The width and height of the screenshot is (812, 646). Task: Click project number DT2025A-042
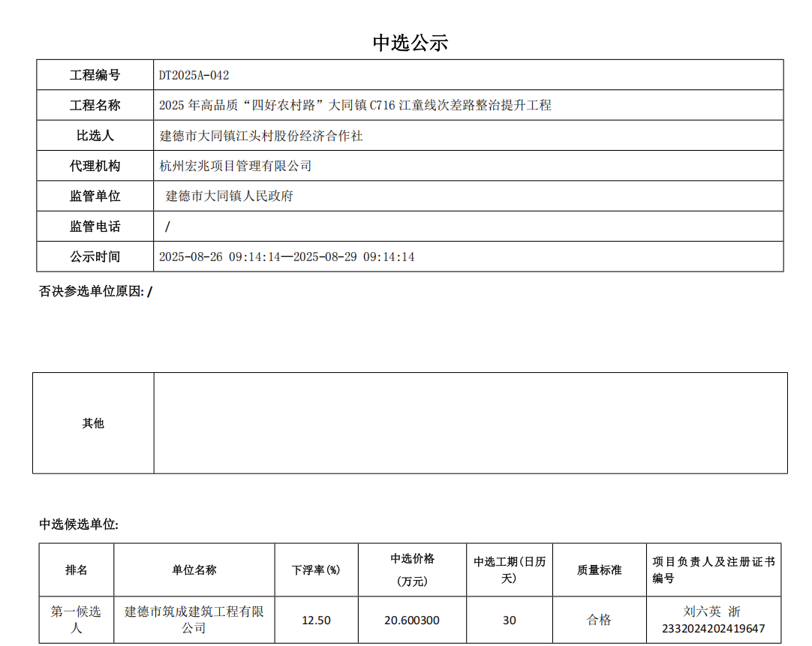194,75
